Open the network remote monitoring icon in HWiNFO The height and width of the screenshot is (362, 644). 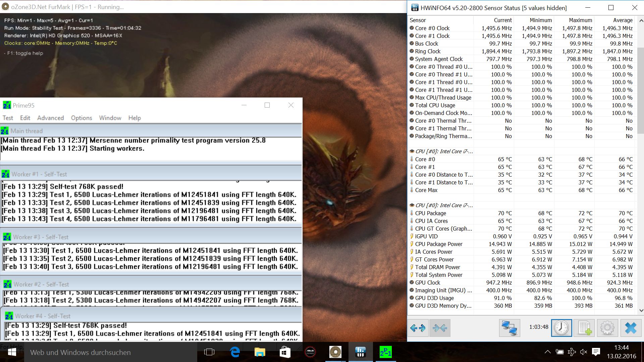click(x=509, y=327)
